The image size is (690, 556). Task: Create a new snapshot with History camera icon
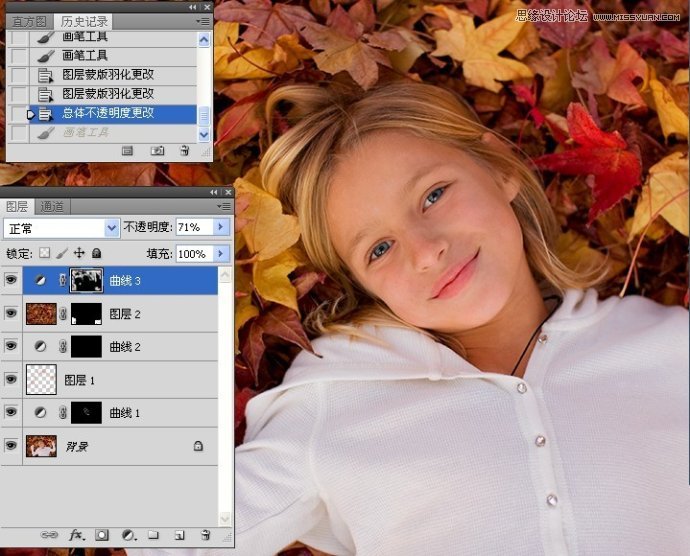(x=157, y=150)
